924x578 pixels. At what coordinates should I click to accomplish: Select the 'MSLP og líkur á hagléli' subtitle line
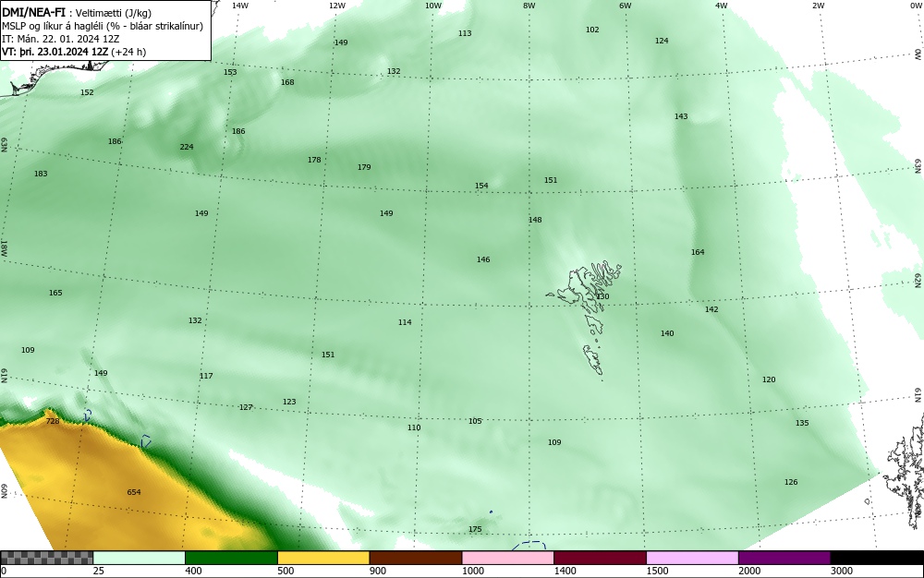tap(103, 26)
